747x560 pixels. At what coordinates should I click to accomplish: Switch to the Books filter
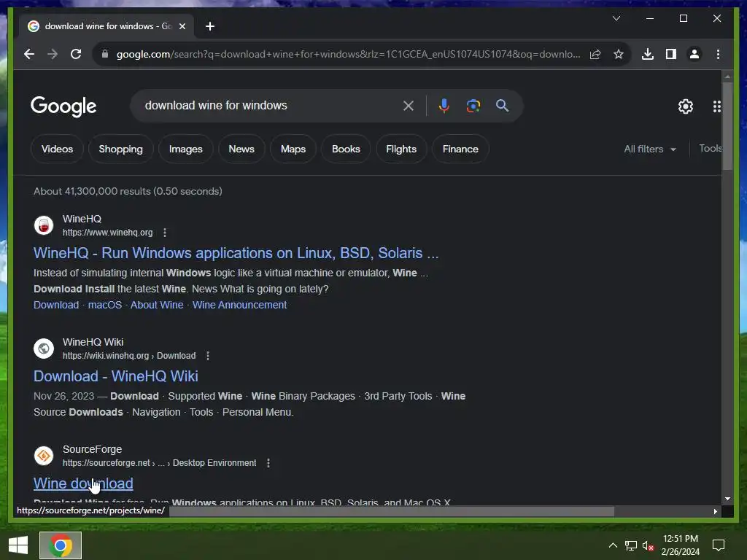click(x=346, y=149)
